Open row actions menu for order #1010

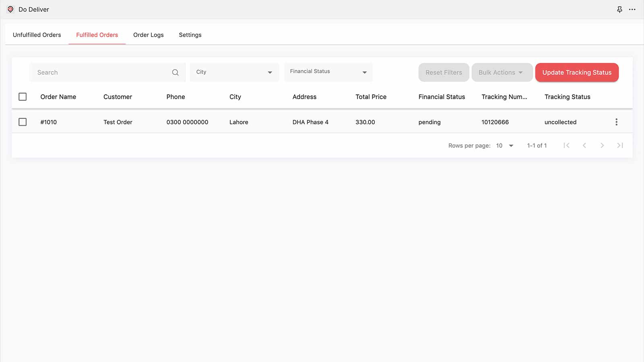click(616, 122)
